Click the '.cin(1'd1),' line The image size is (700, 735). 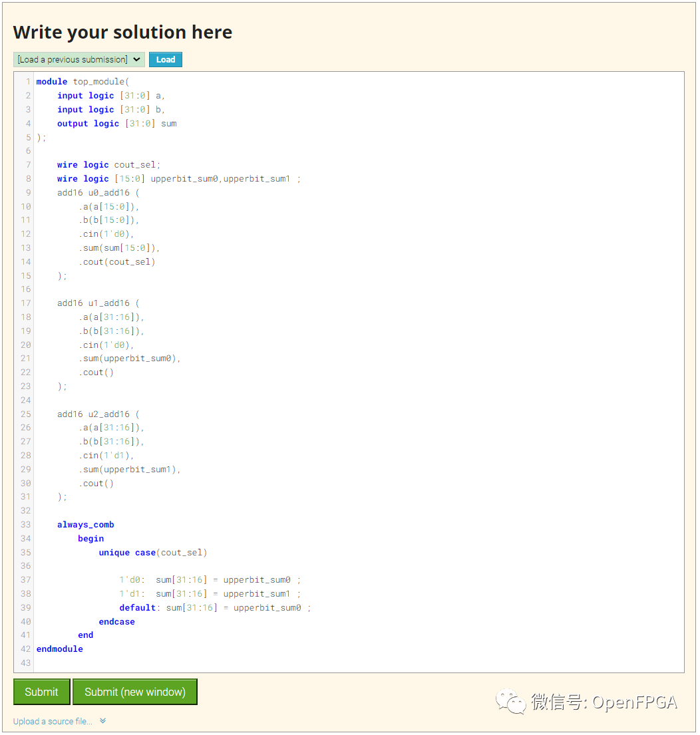pos(106,456)
